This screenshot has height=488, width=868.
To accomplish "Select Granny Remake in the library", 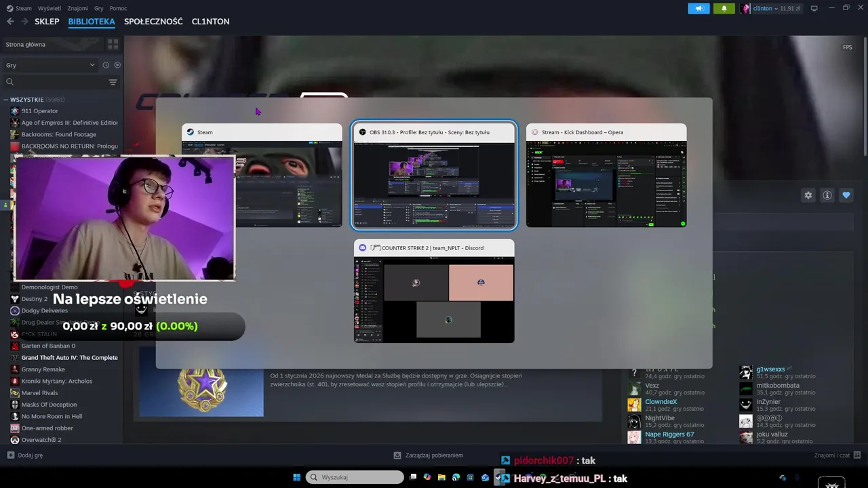I will coord(39,369).
